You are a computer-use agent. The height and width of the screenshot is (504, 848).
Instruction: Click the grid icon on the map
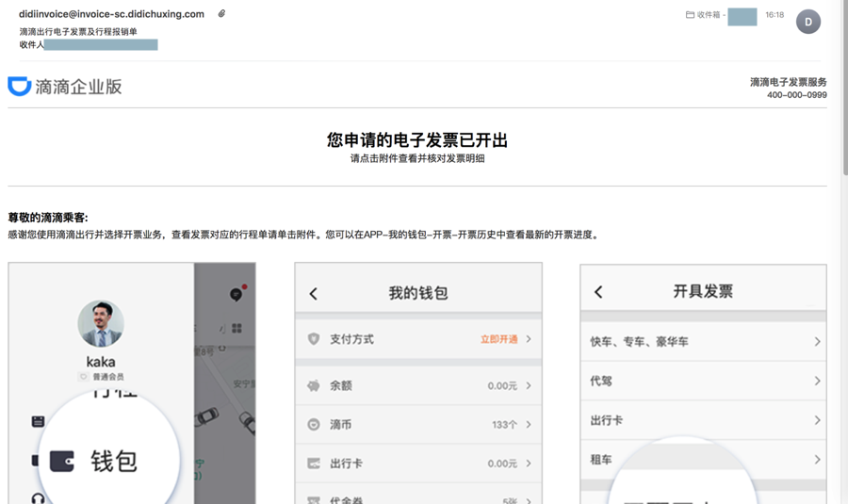(236, 328)
